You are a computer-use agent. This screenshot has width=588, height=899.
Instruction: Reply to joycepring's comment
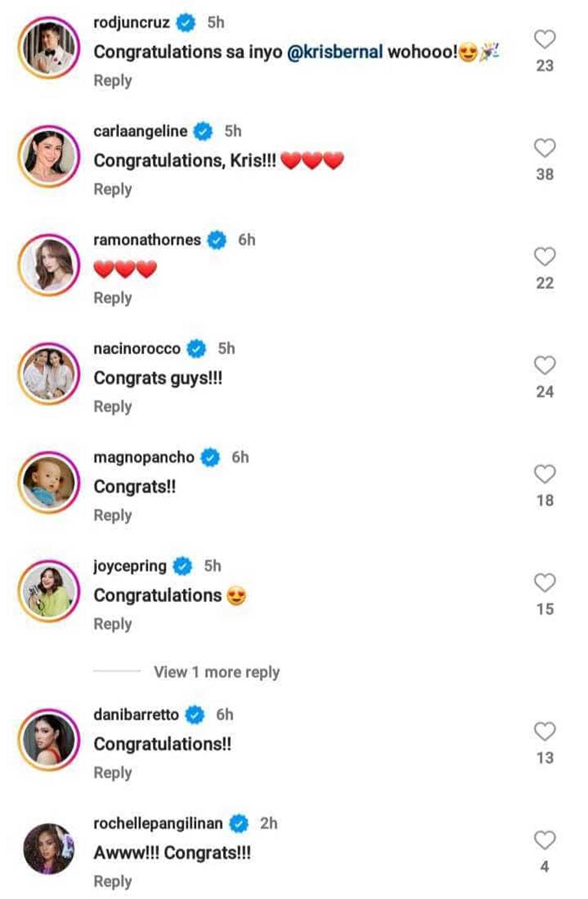(x=112, y=624)
